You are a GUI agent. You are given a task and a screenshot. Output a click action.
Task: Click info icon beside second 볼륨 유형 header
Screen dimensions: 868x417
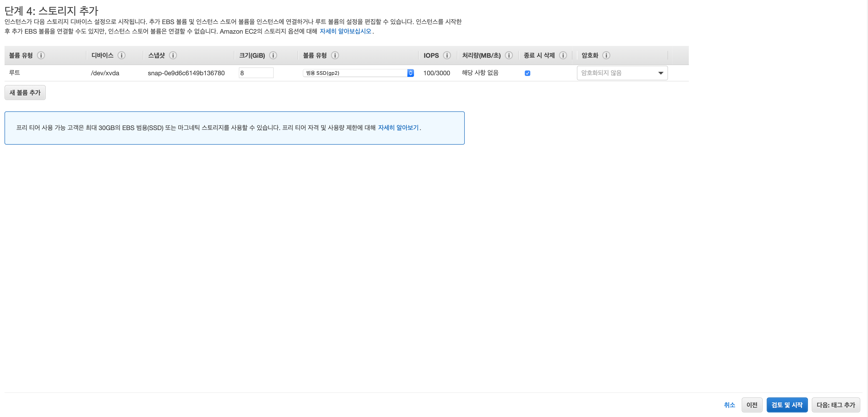335,55
